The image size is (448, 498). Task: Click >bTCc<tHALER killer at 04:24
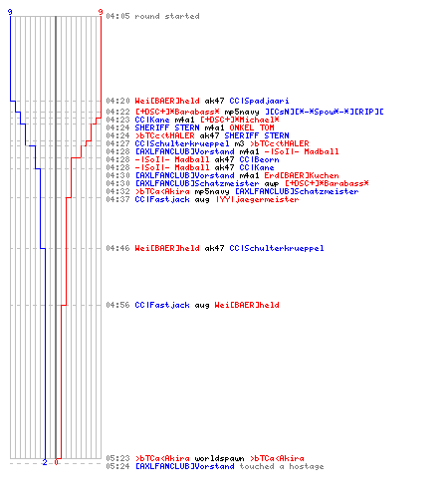tap(164, 135)
